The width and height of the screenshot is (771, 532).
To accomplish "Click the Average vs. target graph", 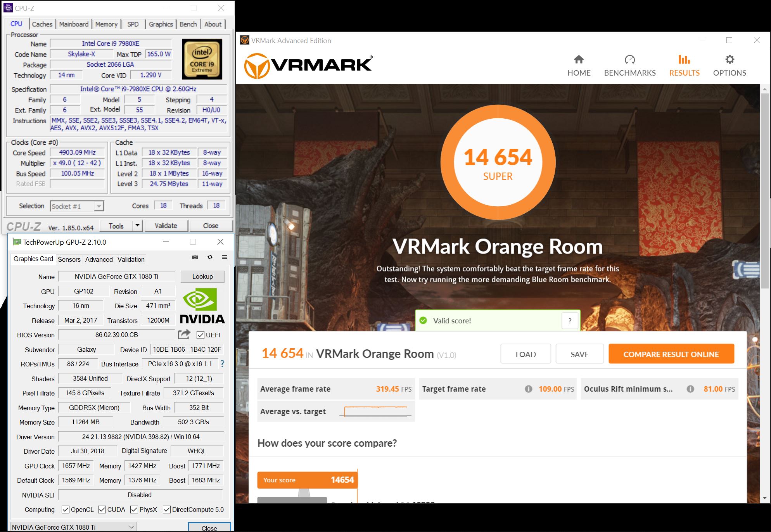I will pyautogui.click(x=375, y=411).
